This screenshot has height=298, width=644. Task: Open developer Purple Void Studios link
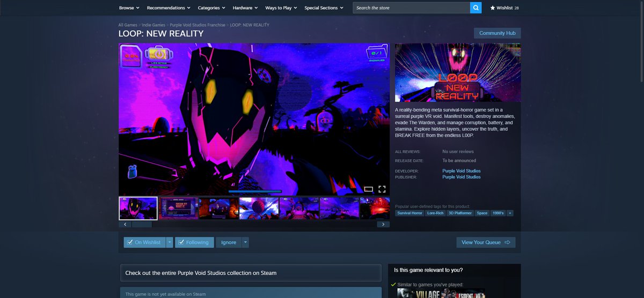pyautogui.click(x=461, y=171)
